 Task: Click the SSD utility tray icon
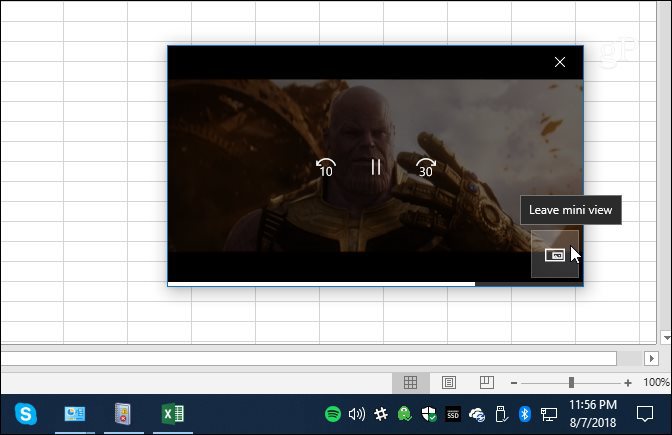pyautogui.click(x=453, y=414)
